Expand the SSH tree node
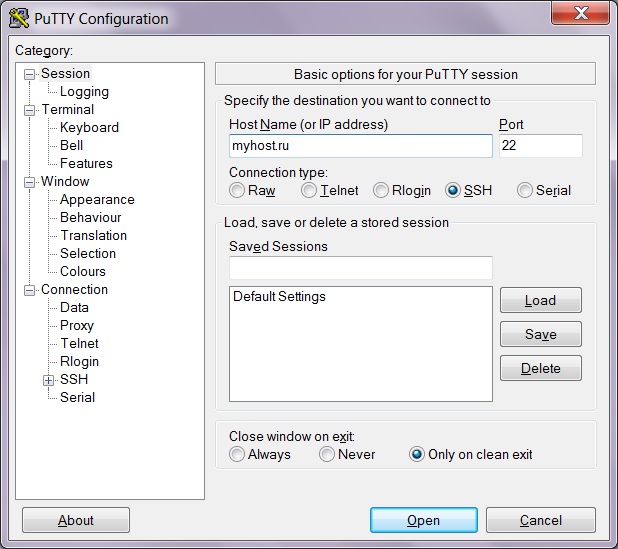Screen dimensions: 618x549 pos(48,380)
